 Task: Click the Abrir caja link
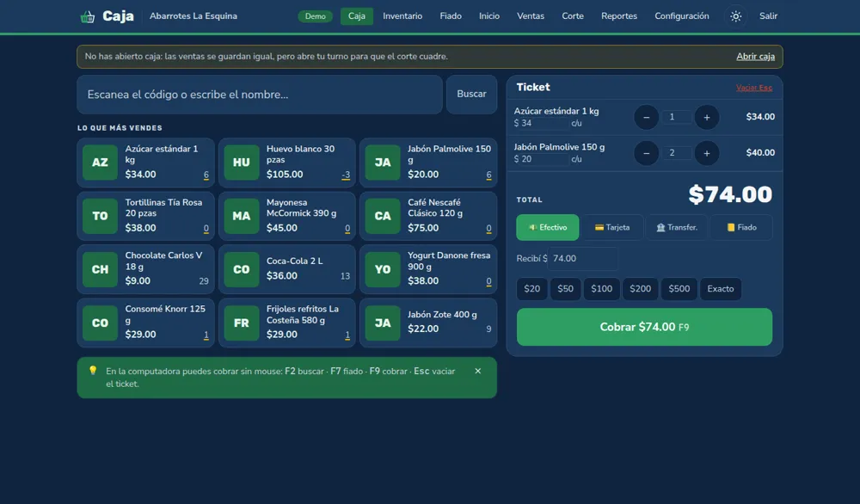click(x=755, y=57)
